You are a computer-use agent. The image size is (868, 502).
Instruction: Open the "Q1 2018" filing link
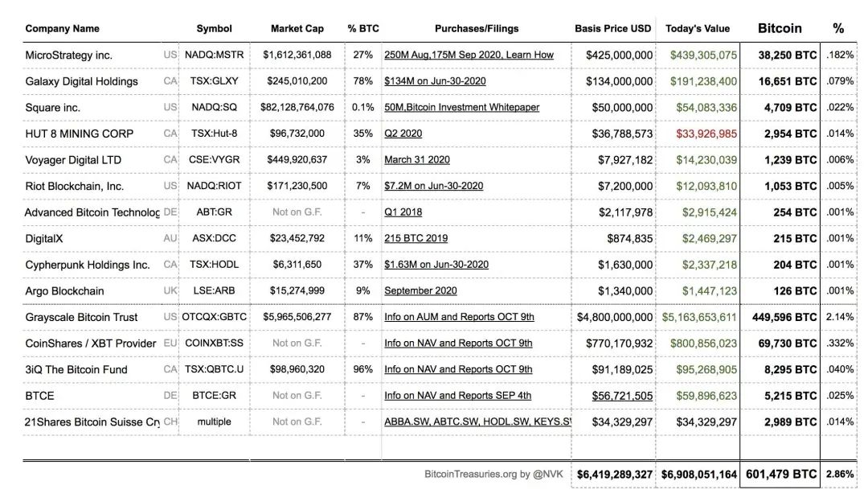pos(403,212)
